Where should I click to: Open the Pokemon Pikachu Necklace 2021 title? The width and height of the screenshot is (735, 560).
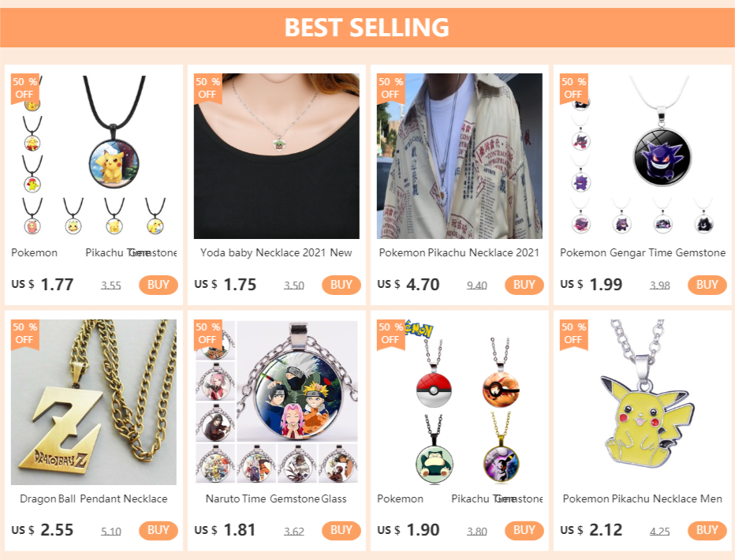(x=459, y=252)
